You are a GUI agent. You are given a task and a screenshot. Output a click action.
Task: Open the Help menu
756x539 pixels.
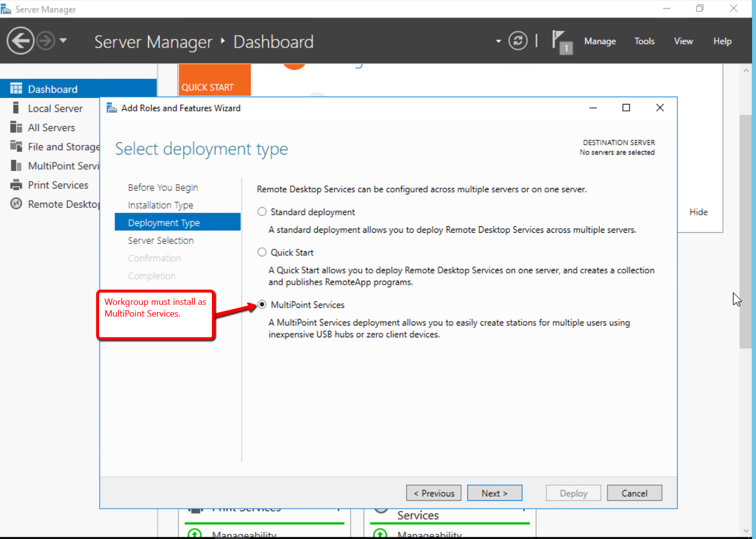coord(722,41)
